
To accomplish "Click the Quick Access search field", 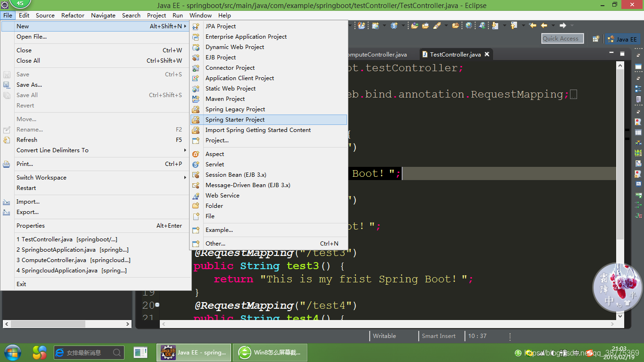I will point(562,39).
